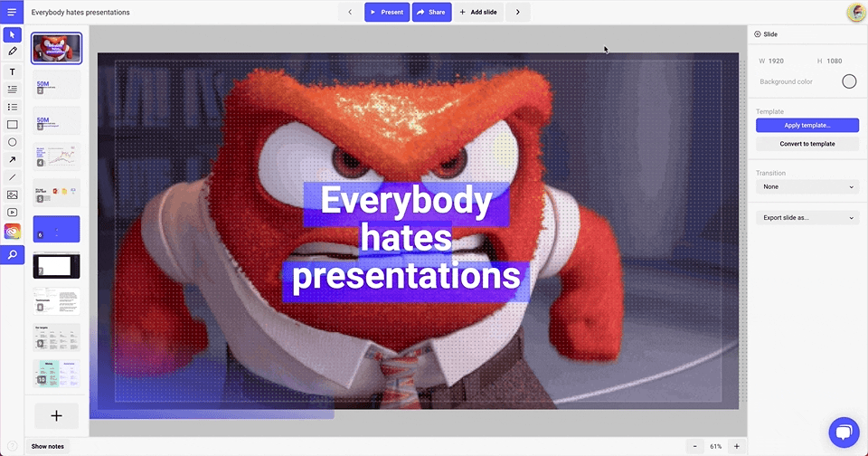Click presentation title 'Everybody hates presentations' in header
868x456 pixels.
(80, 12)
